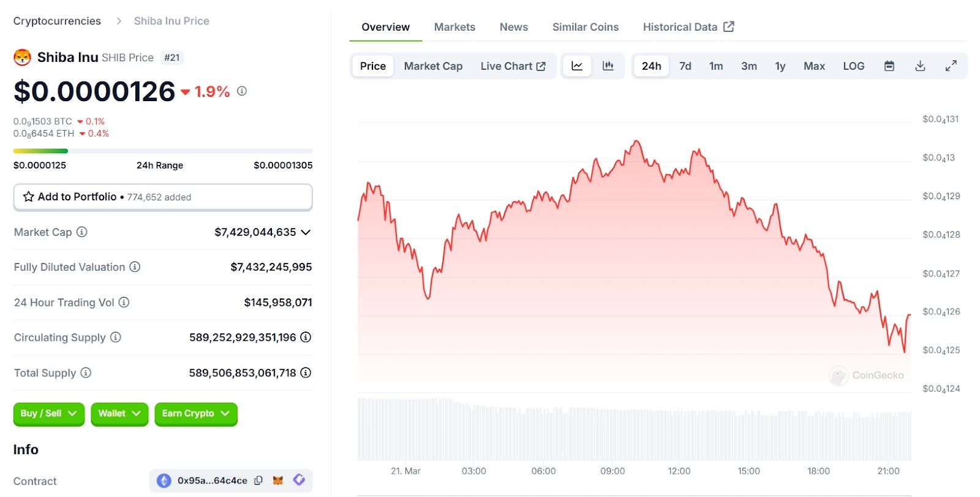Switch to the line chart view icon

click(x=577, y=66)
